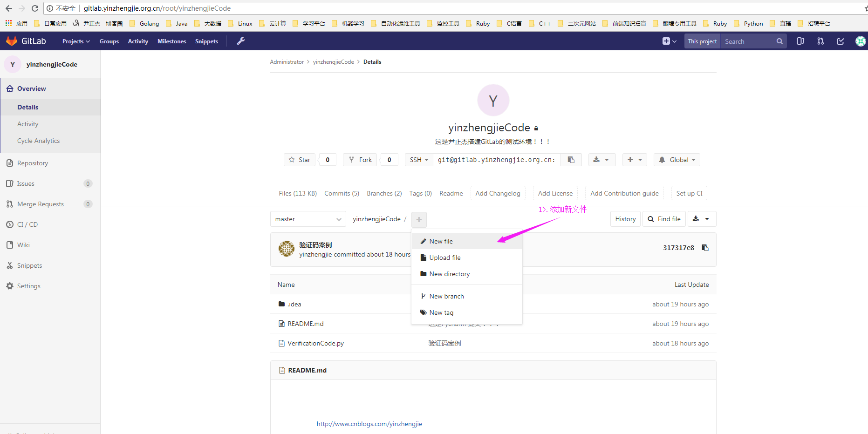This screenshot has height=434, width=868.
Task: Open the issues board icon in top navbar
Action: [800, 41]
